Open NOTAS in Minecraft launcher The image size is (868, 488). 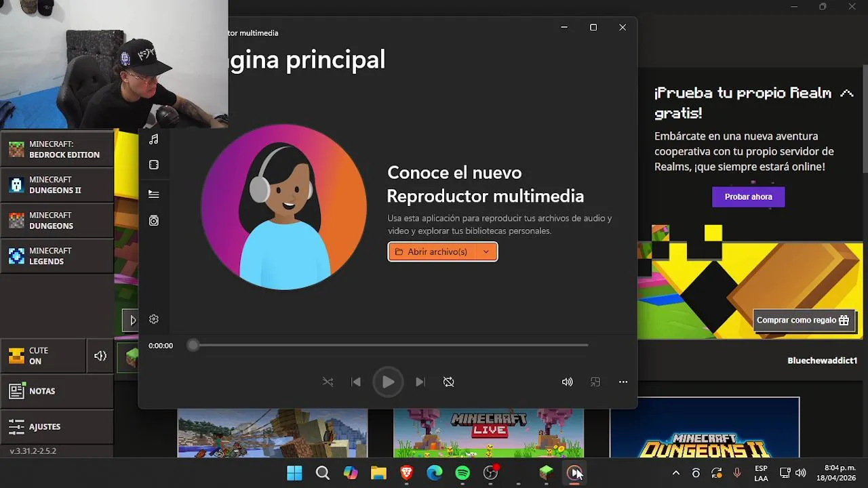point(57,391)
